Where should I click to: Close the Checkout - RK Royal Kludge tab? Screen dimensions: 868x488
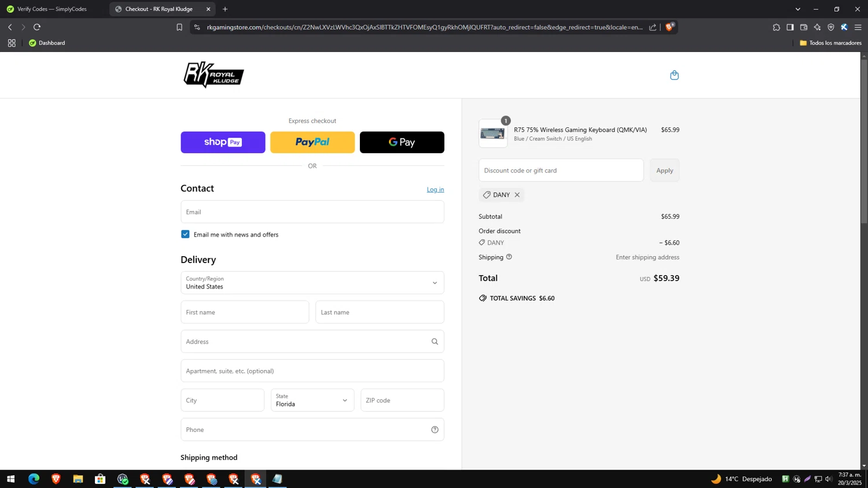click(208, 9)
